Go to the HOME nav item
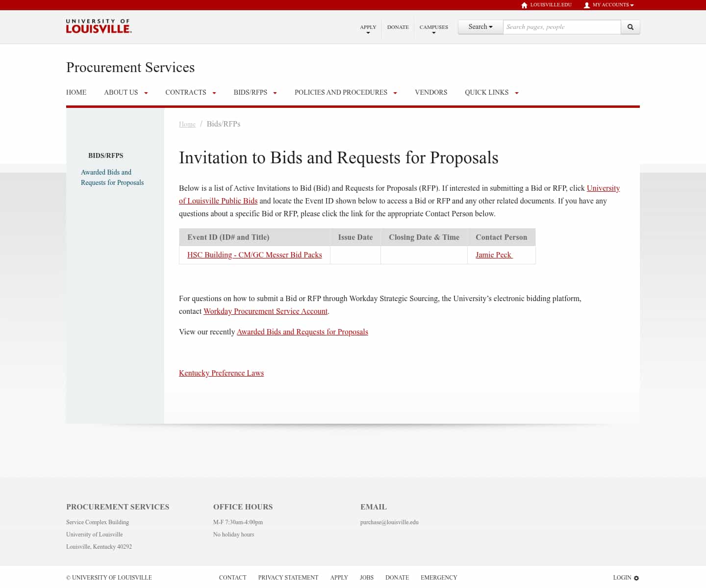Viewport: 706px width, 588px height. (x=76, y=92)
